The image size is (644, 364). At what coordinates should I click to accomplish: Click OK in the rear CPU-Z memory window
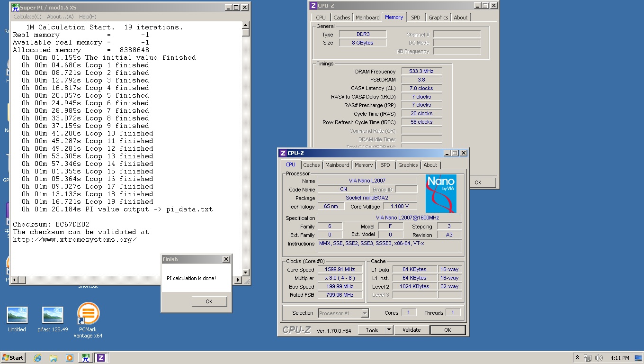[x=478, y=182]
